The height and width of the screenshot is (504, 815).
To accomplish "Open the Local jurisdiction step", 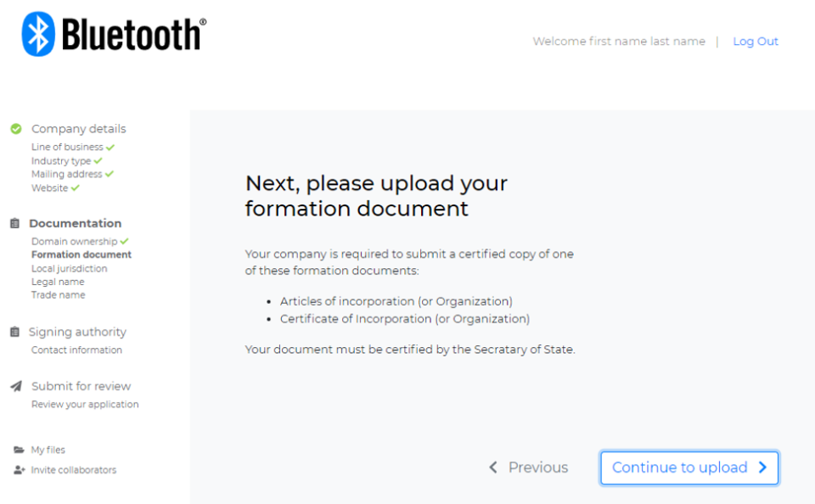I will pos(69,269).
